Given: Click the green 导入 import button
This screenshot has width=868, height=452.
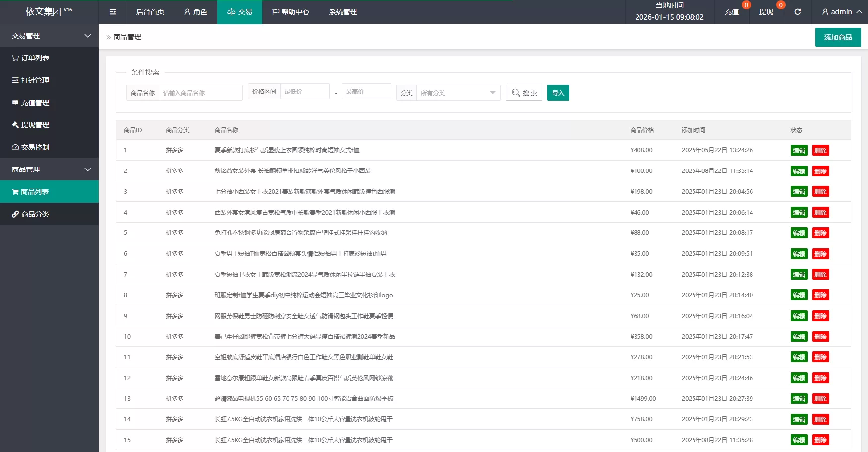Looking at the screenshot, I should [558, 92].
